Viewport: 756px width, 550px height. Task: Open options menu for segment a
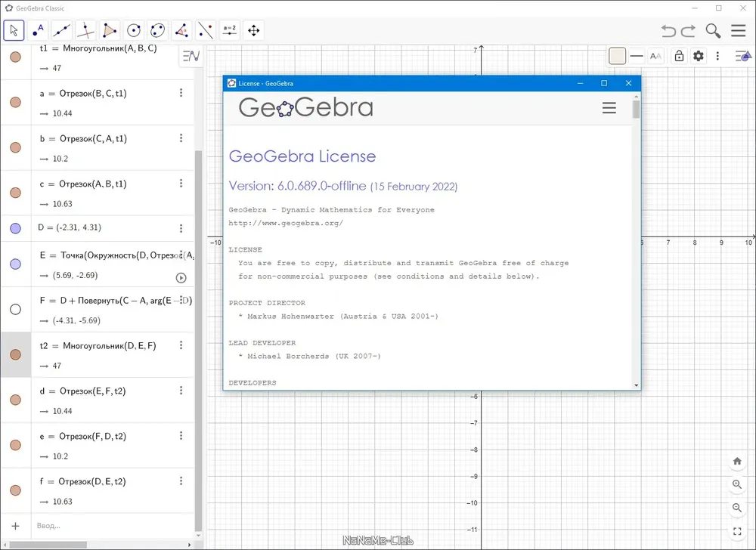point(181,92)
